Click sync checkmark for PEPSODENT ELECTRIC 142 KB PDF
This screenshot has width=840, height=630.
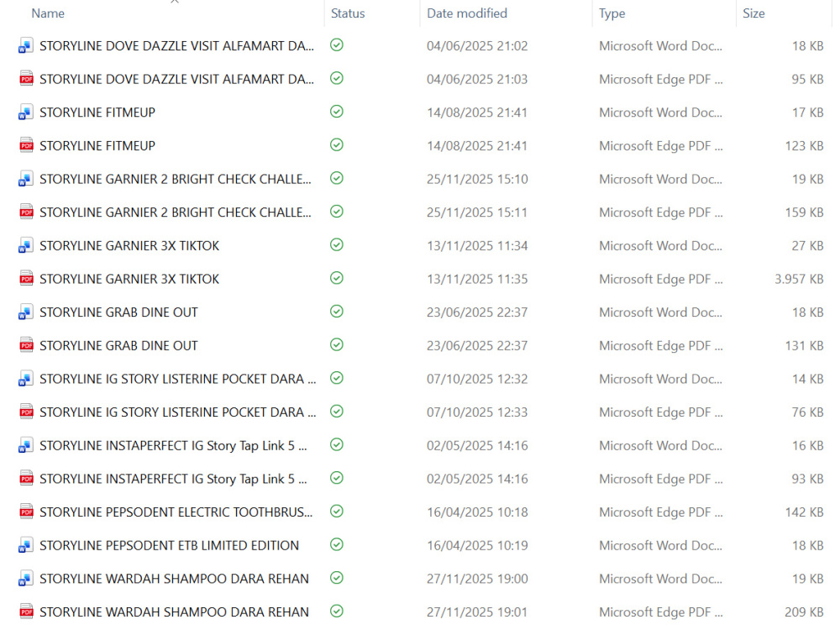337,511
